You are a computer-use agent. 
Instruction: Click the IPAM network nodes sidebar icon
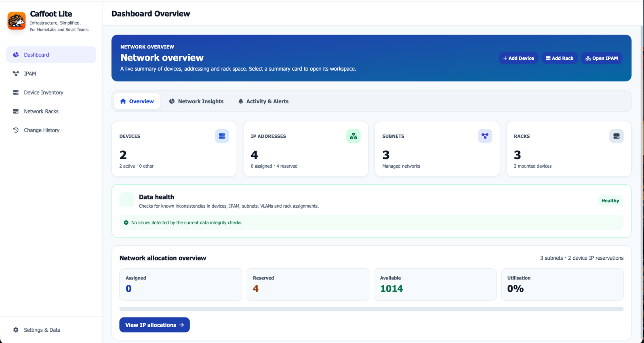click(16, 74)
